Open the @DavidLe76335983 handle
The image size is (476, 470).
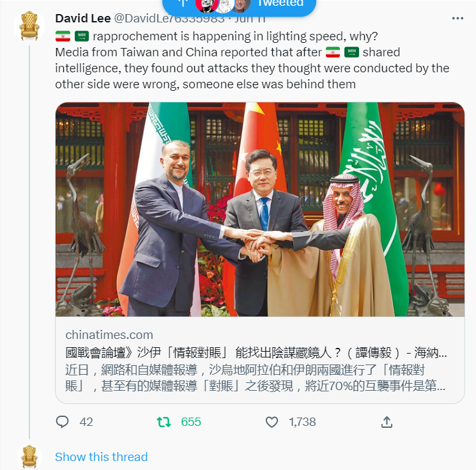point(169,19)
